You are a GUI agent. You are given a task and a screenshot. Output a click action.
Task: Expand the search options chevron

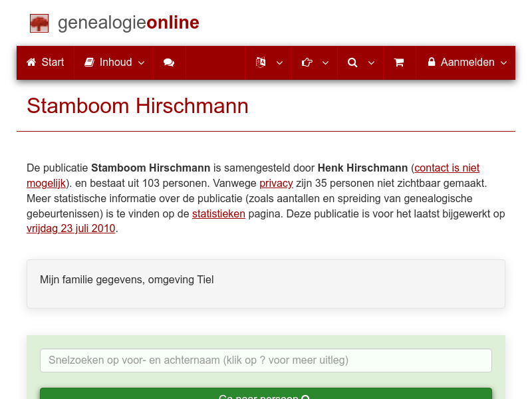pos(372,63)
